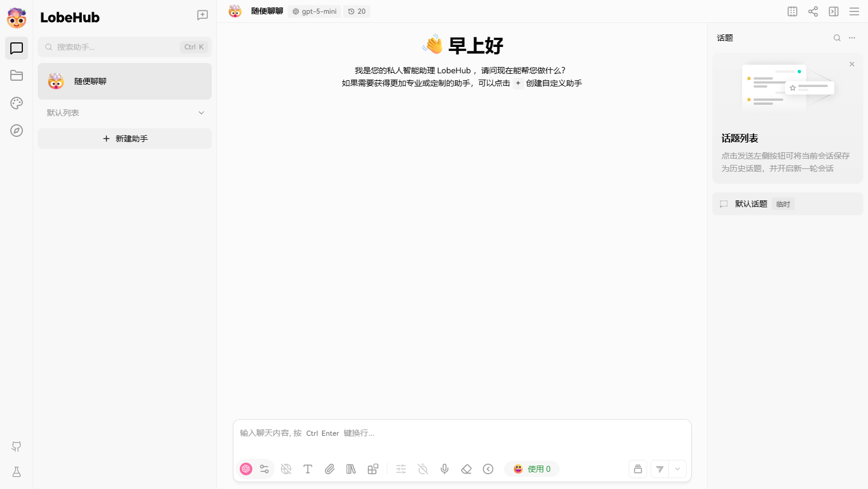Toggle the web search globe icon

(x=286, y=469)
